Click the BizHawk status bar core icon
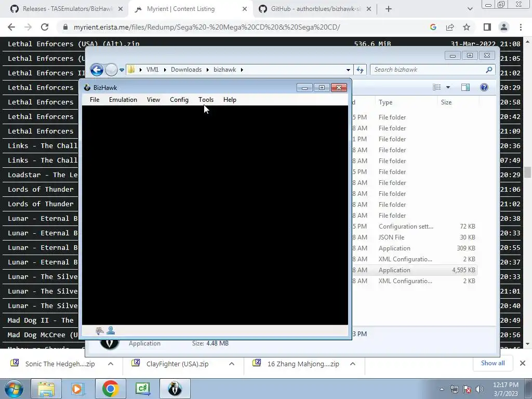532x399 pixels. pos(99,330)
